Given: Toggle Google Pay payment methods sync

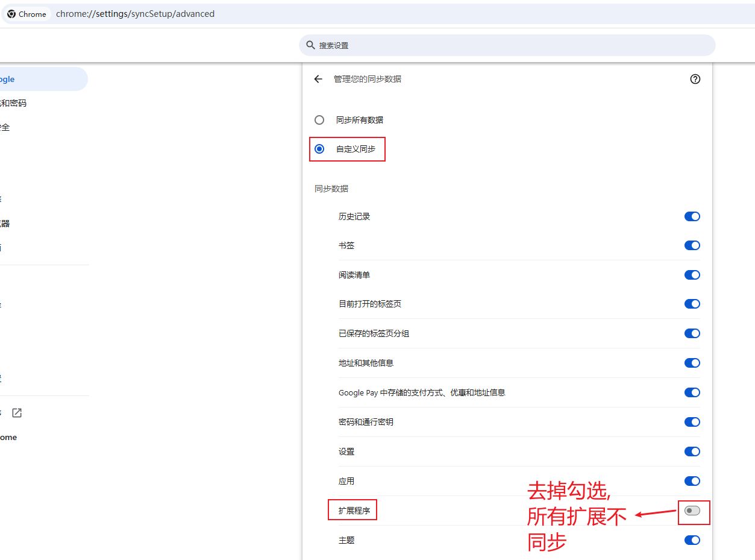Looking at the screenshot, I should coord(692,392).
